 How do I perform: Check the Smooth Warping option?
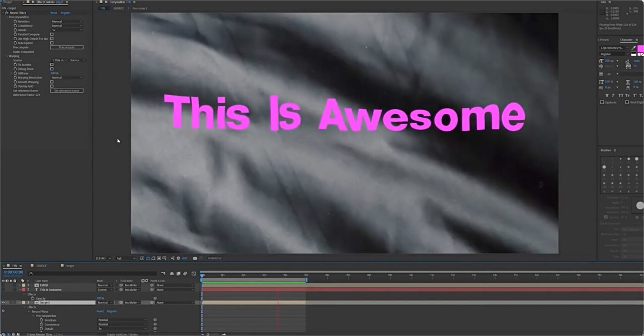point(52,82)
